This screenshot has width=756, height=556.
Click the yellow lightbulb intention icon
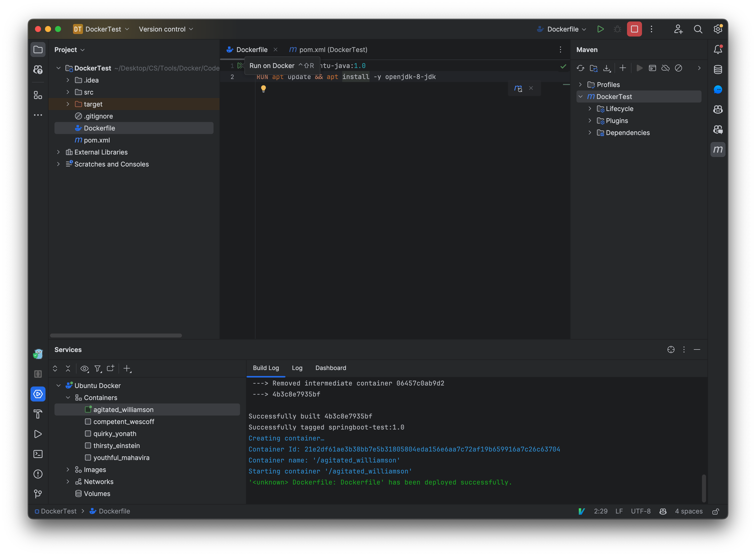point(263,89)
